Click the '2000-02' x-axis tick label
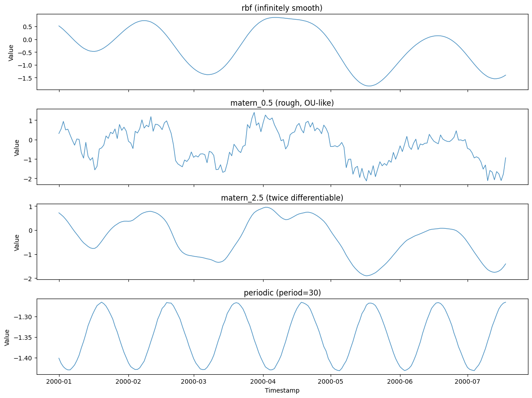The image size is (532, 398). pos(128,381)
